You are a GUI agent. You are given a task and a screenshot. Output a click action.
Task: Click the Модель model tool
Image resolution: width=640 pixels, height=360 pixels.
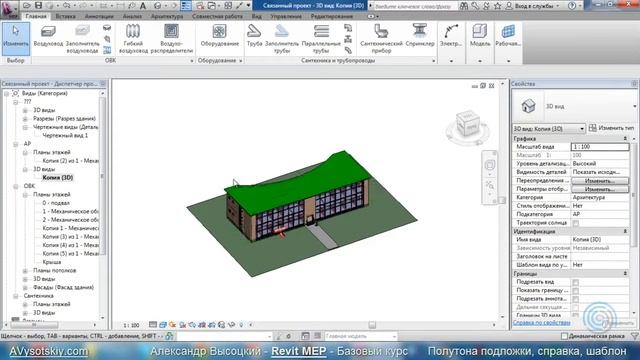(x=480, y=36)
